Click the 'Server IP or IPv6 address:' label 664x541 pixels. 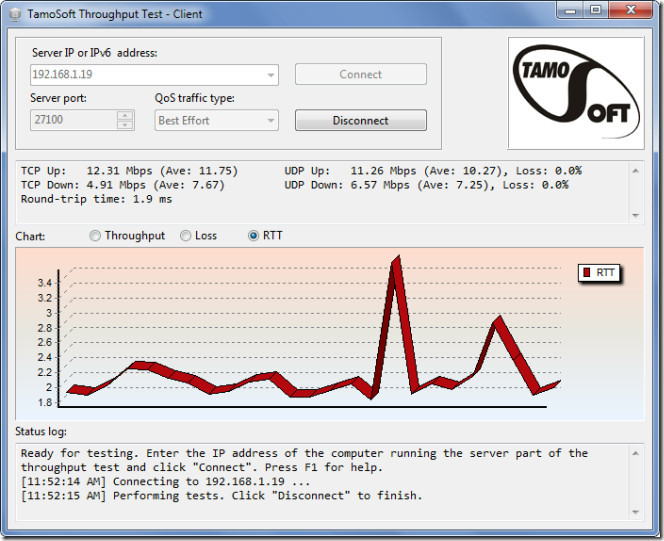94,53
